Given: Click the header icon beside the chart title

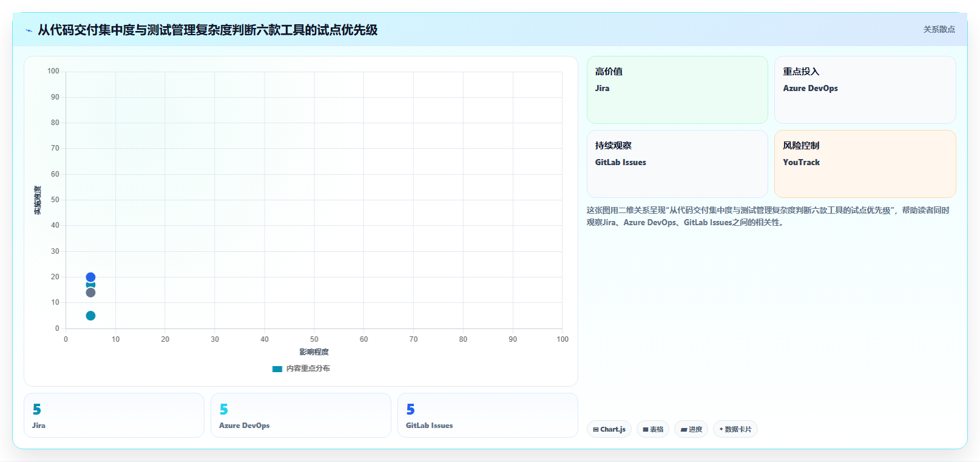Looking at the screenshot, I should tap(29, 30).
